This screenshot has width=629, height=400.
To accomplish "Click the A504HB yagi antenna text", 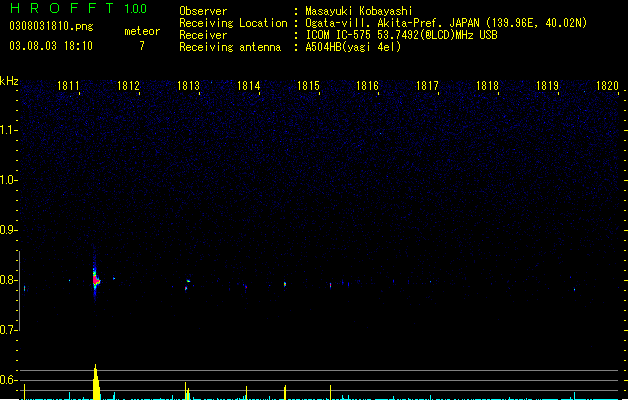I will coord(353,47).
